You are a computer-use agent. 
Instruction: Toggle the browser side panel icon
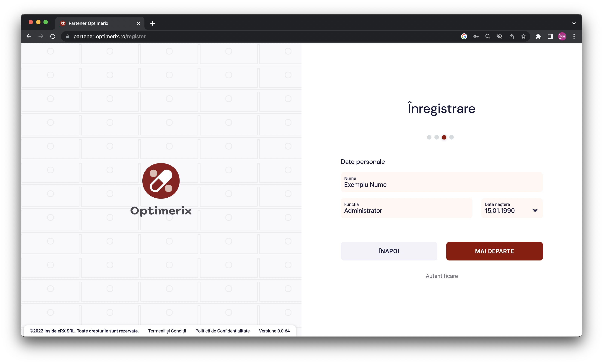(x=550, y=36)
